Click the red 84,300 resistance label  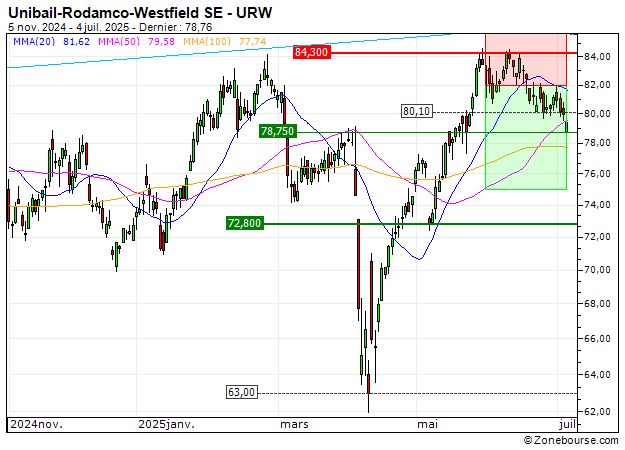coord(312,52)
